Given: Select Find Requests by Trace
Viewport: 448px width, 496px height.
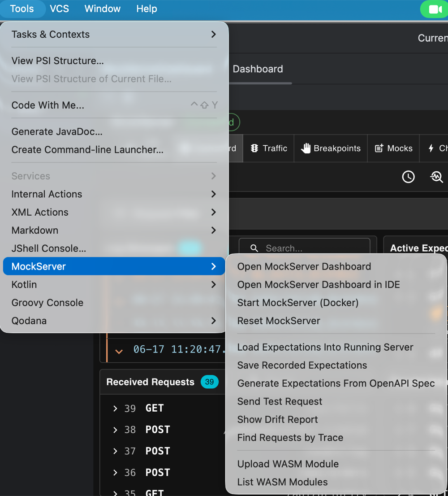Looking at the screenshot, I should [336, 438].
